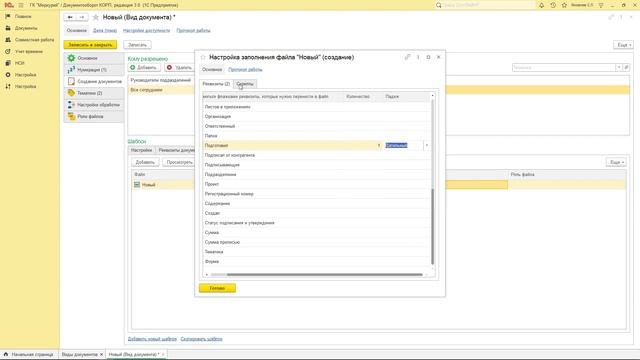Open favorites star in the title bar
Image resolution: width=640 pixels, height=360 pixels.
(564, 5)
